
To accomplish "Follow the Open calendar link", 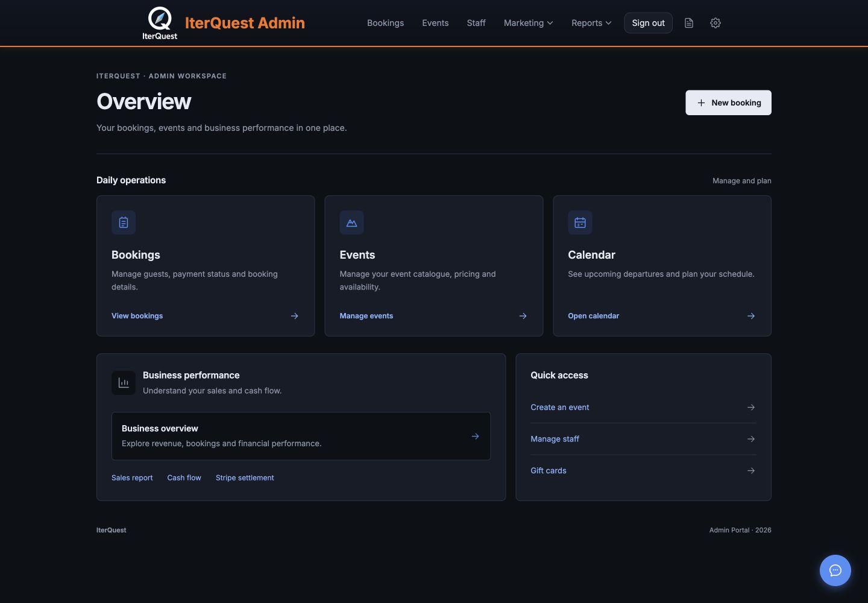I will tap(594, 316).
